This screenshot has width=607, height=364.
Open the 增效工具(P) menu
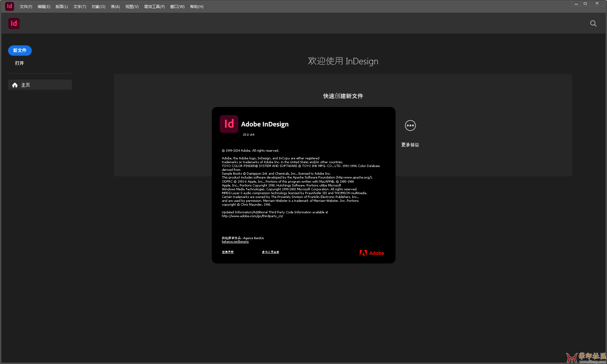point(154,7)
